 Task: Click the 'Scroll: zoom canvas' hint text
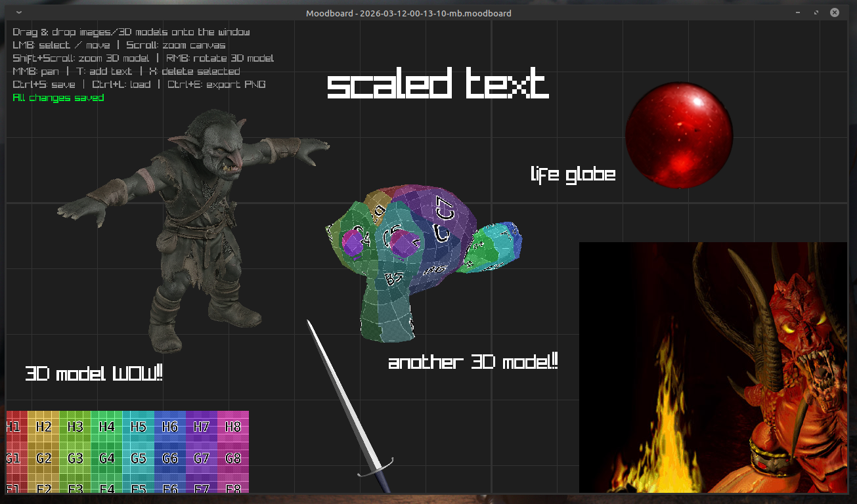(176, 45)
